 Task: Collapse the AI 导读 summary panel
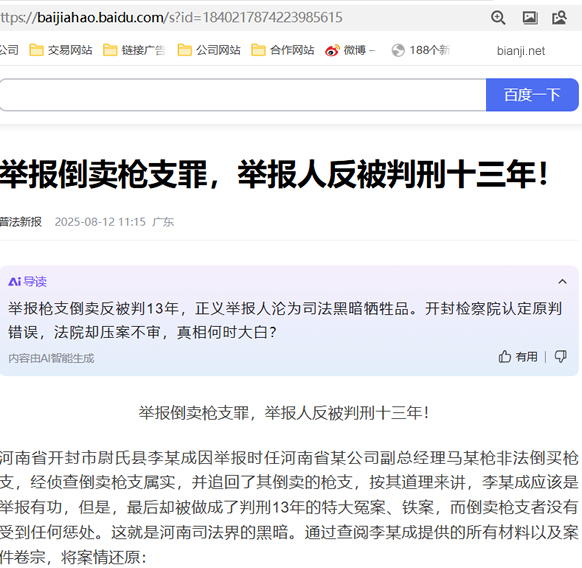(562, 281)
